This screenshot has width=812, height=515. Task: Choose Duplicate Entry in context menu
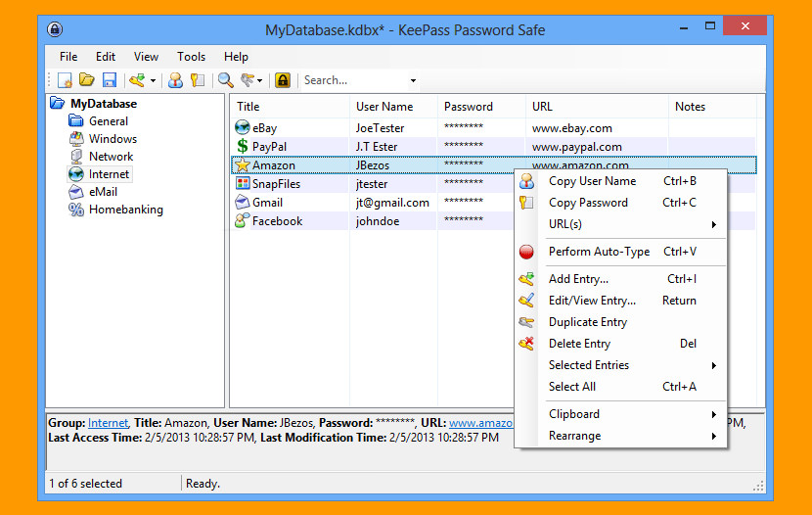click(621, 322)
